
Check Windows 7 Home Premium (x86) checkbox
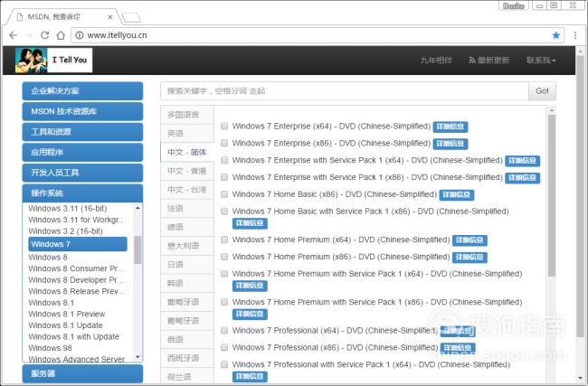pyautogui.click(x=224, y=257)
